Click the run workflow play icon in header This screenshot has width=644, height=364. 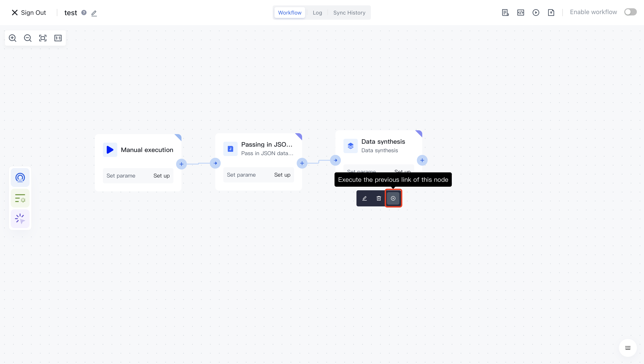click(535, 13)
